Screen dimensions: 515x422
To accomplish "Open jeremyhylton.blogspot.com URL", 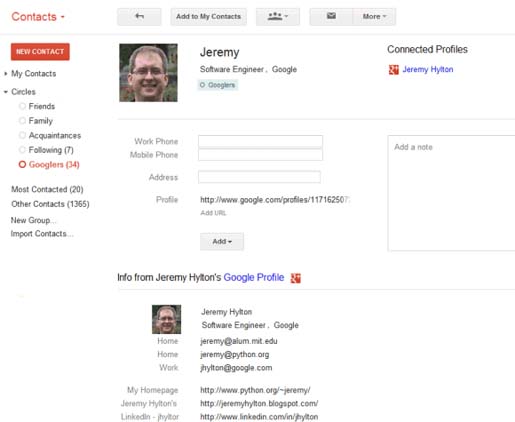I will pyautogui.click(x=259, y=403).
